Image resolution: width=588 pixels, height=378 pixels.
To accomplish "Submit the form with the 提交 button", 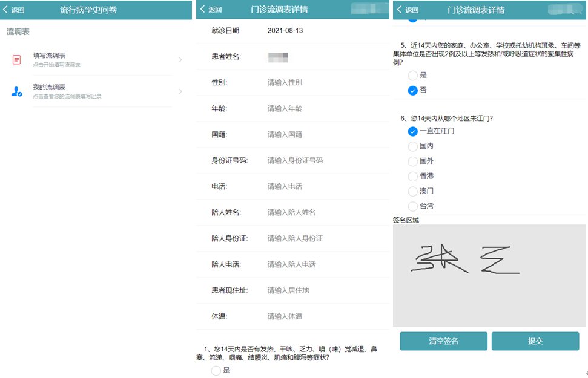I will [535, 341].
